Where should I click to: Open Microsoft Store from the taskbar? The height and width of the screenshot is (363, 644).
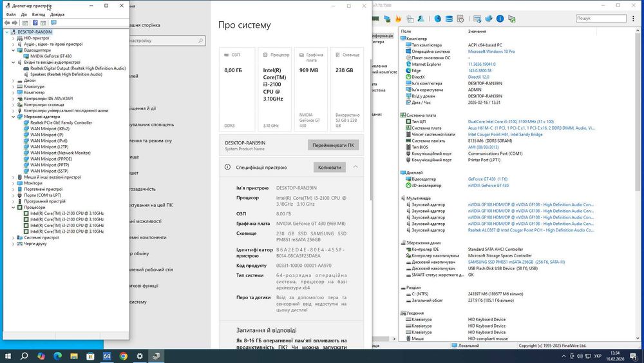tap(90, 356)
